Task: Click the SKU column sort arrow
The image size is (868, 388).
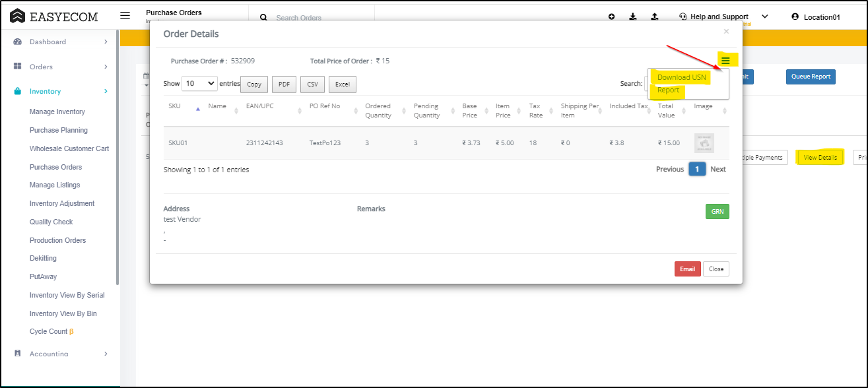Action: 198,110
